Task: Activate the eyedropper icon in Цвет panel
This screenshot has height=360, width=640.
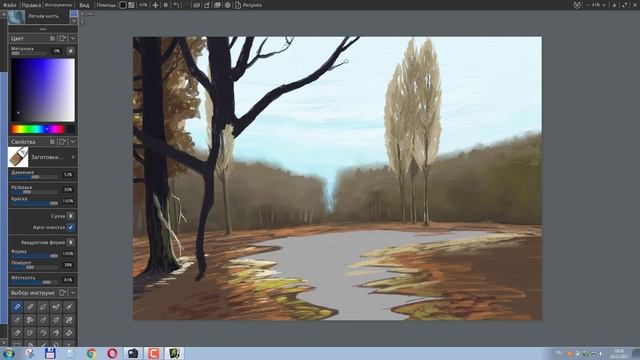Action: pos(70,51)
